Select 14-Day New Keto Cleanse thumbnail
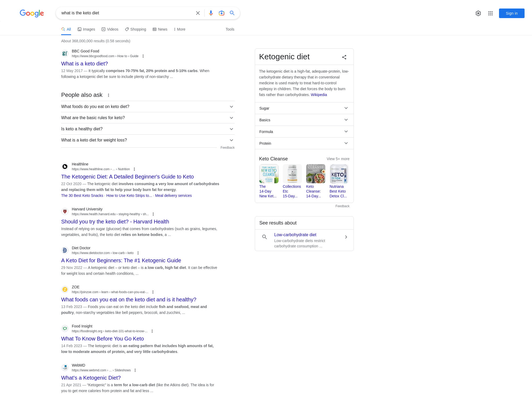The height and width of the screenshot is (399, 532). coord(269,174)
